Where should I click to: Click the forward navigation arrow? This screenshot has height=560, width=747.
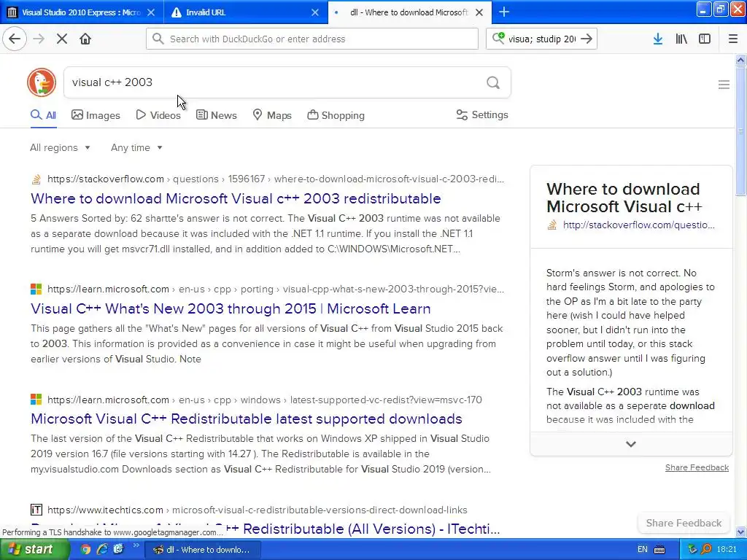coord(39,39)
